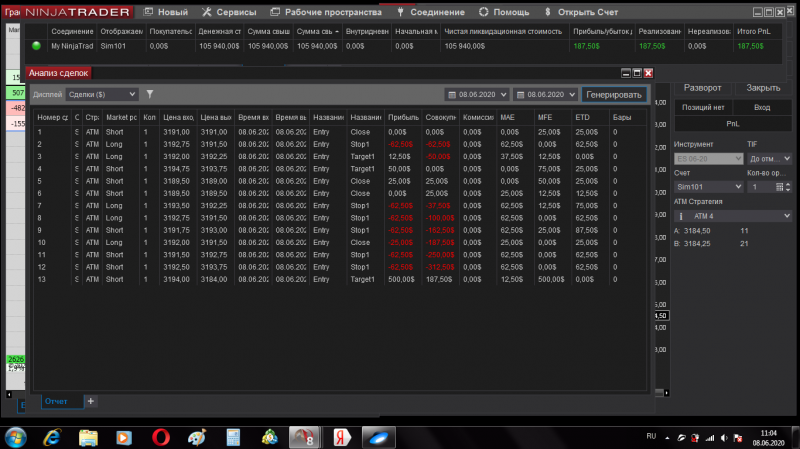Click the Закрыть button
Screen dimensions: 800x449
pos(763,88)
